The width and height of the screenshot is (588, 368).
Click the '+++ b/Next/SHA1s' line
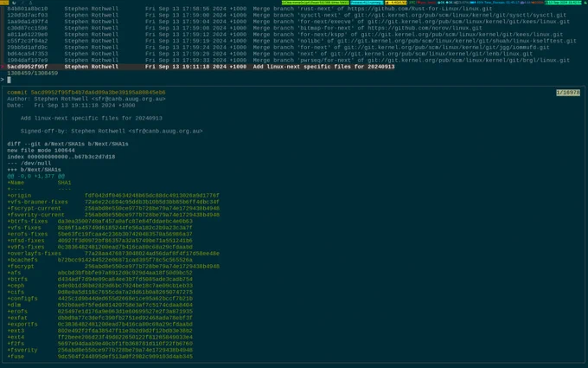point(34,170)
